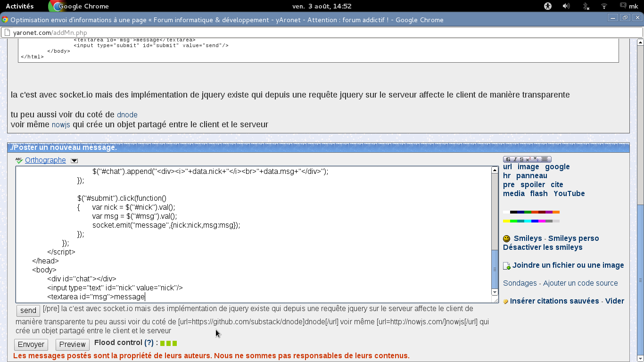Insert superscript with the x² icon
644x362 pixels.
pyautogui.click(x=528, y=159)
